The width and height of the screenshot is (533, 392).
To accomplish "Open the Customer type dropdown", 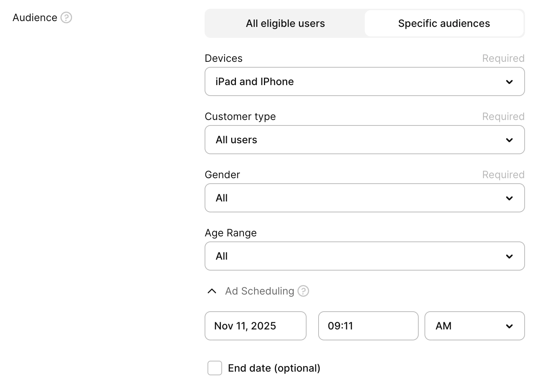I will 364,140.
